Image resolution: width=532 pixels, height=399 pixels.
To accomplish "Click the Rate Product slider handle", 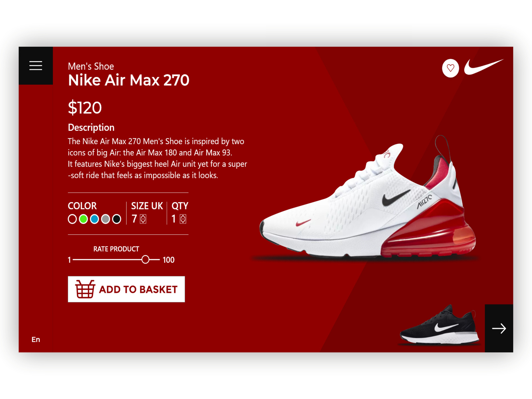I will tap(145, 260).
